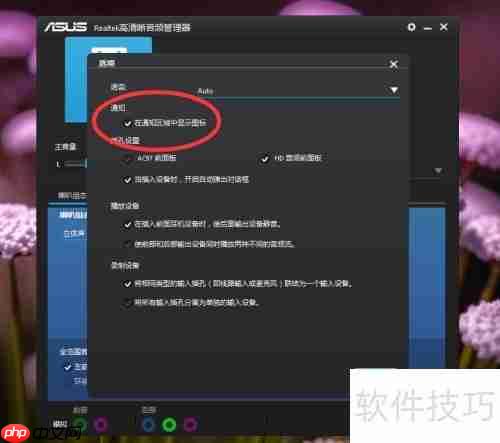Select the HD 音频前面板 option
Screen dimensions: 500x443
(x=265, y=159)
